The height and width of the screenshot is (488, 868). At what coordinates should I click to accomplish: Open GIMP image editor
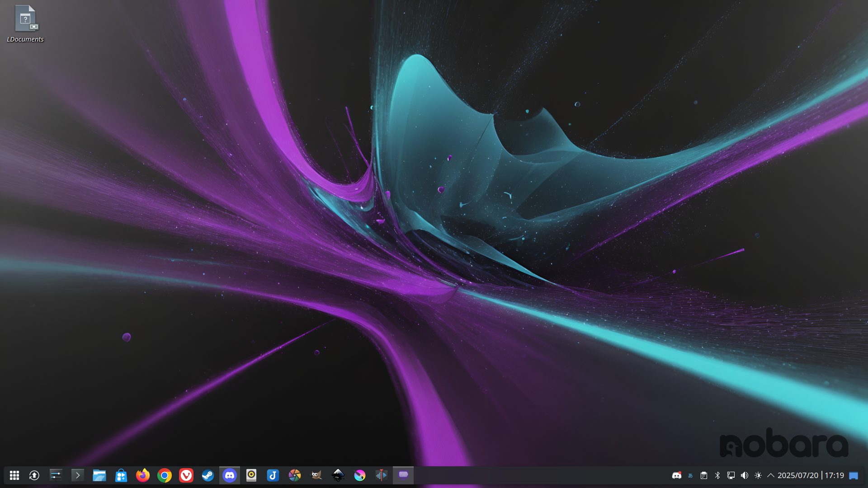[316, 475]
